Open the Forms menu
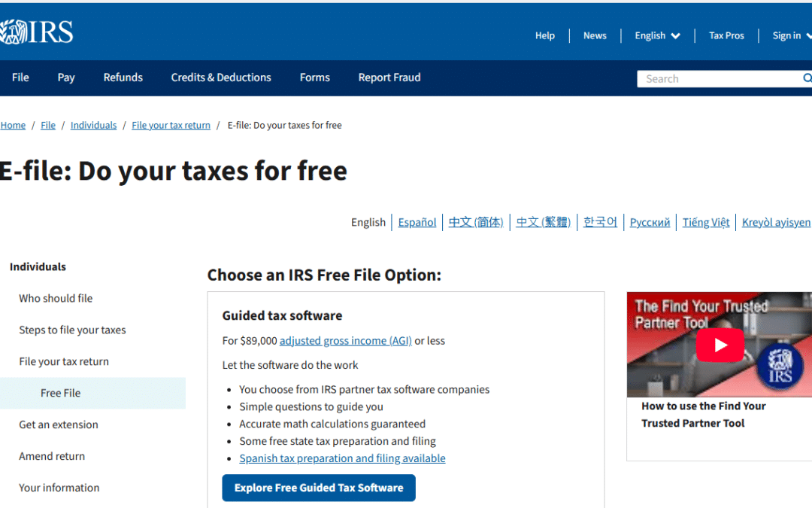The height and width of the screenshot is (508, 812). tap(314, 78)
